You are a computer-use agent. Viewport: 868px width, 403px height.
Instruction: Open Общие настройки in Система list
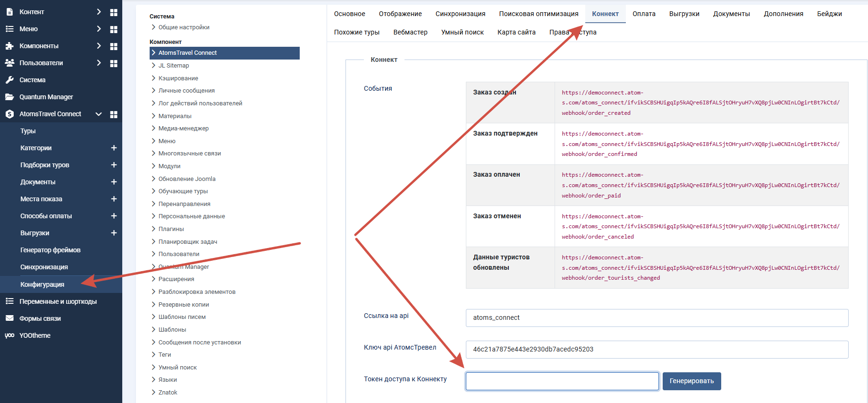tap(184, 27)
